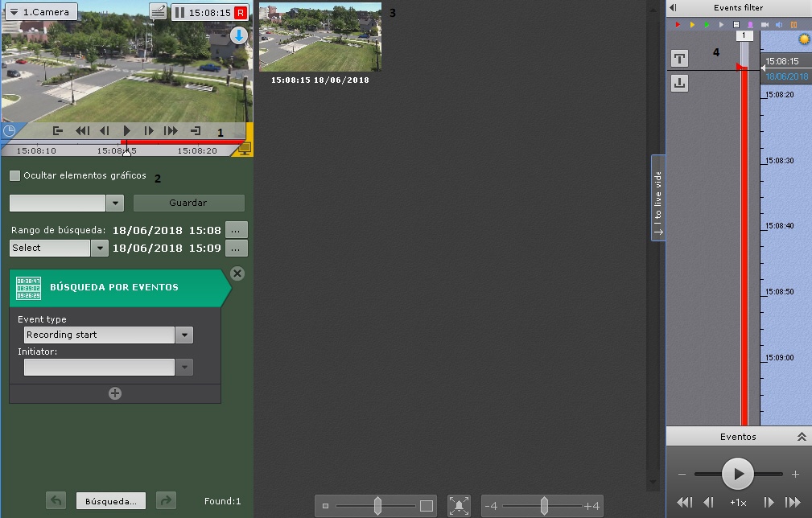Click the T timeline button in events panel

pyautogui.click(x=679, y=58)
